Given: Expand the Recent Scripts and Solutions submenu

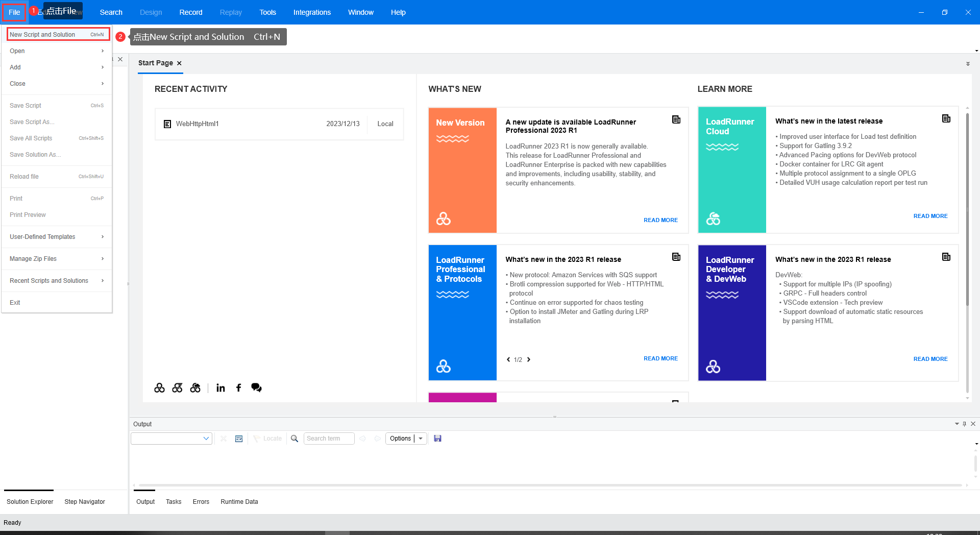Looking at the screenshot, I should (x=57, y=281).
